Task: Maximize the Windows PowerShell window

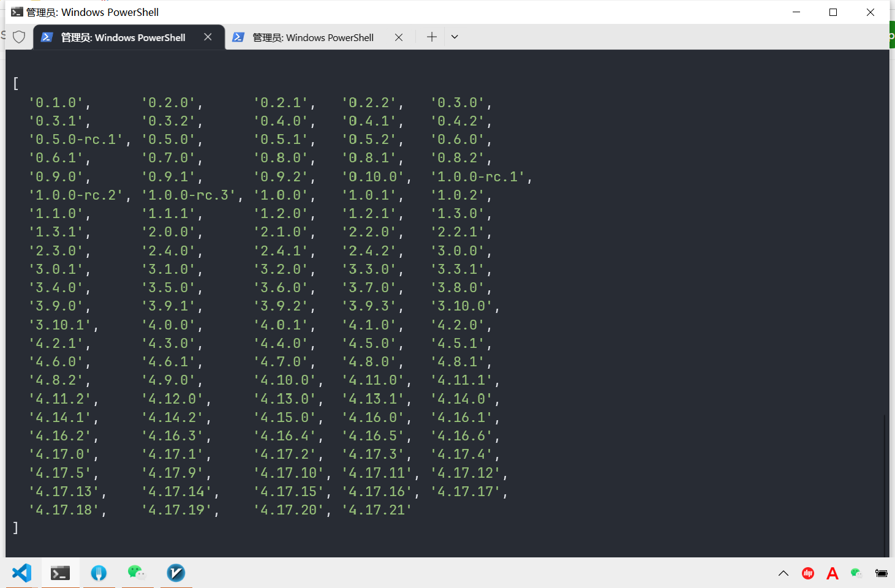Action: pos(833,12)
